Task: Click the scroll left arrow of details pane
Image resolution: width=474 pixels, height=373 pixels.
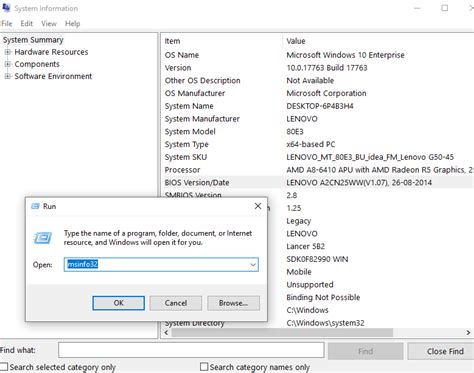Action: coord(166,332)
